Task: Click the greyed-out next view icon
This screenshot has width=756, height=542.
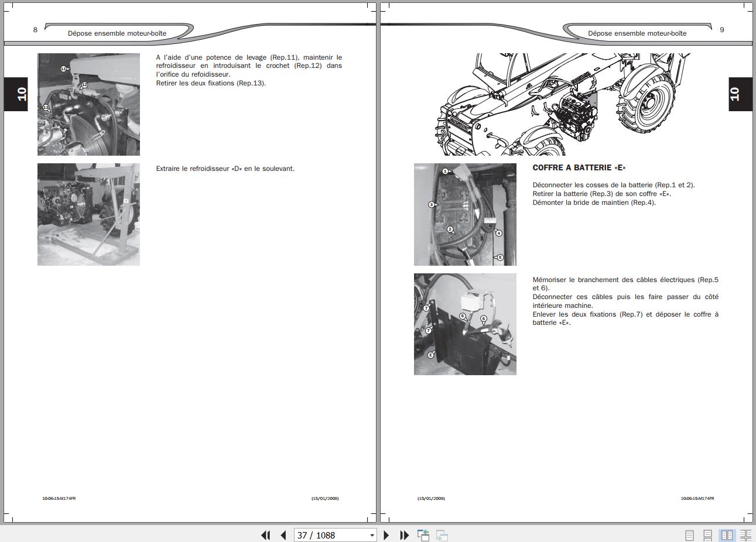Action: 442,535
